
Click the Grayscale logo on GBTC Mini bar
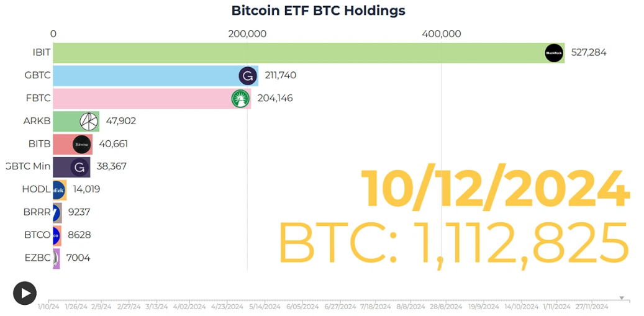pos(79,167)
